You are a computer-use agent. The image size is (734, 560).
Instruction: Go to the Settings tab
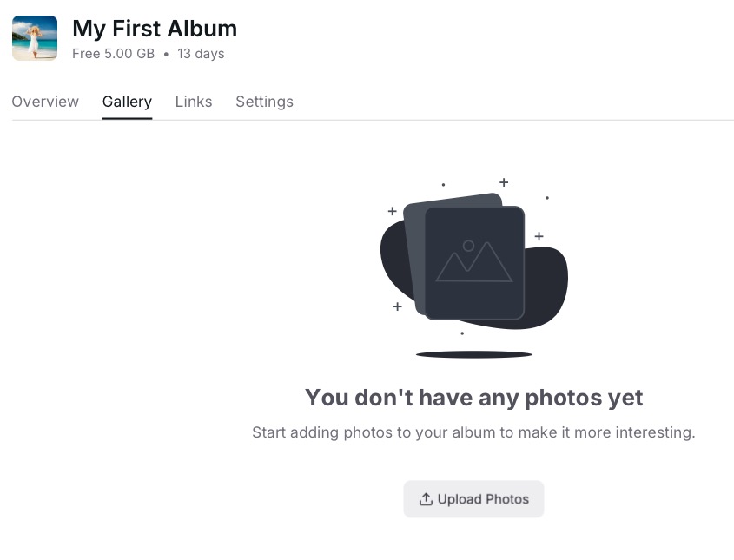[x=264, y=102]
